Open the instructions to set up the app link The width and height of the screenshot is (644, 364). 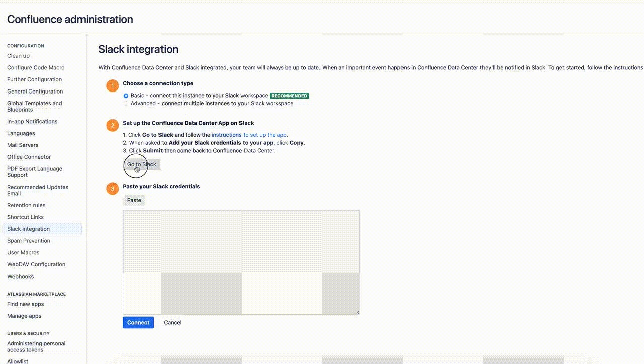249,135
